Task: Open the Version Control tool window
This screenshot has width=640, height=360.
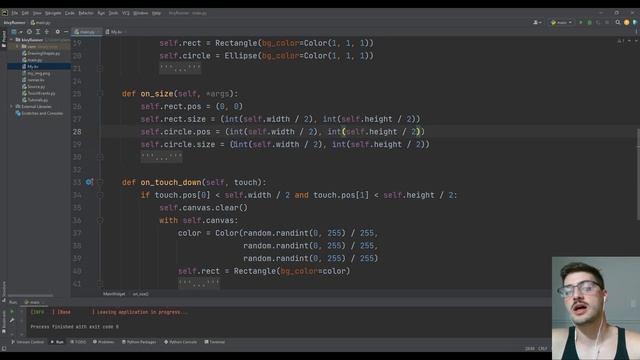Action: pos(27,342)
